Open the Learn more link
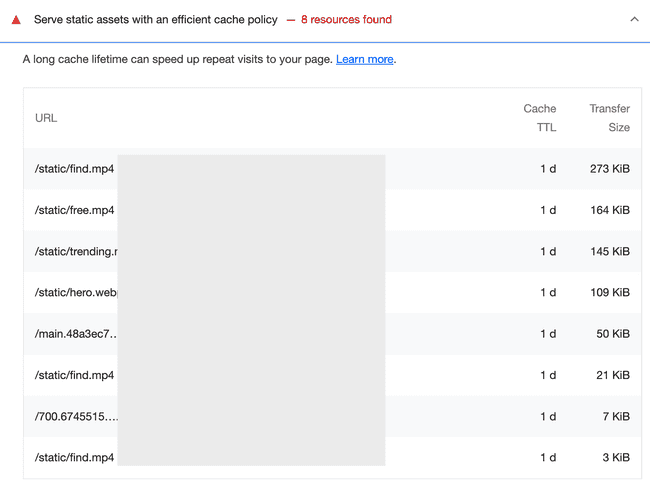 (364, 60)
